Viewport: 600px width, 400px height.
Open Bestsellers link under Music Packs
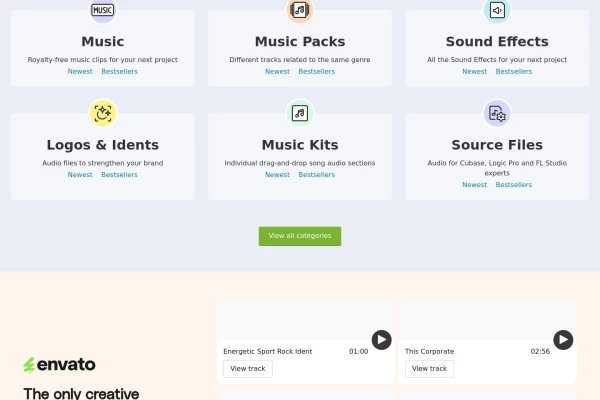pyautogui.click(x=316, y=72)
